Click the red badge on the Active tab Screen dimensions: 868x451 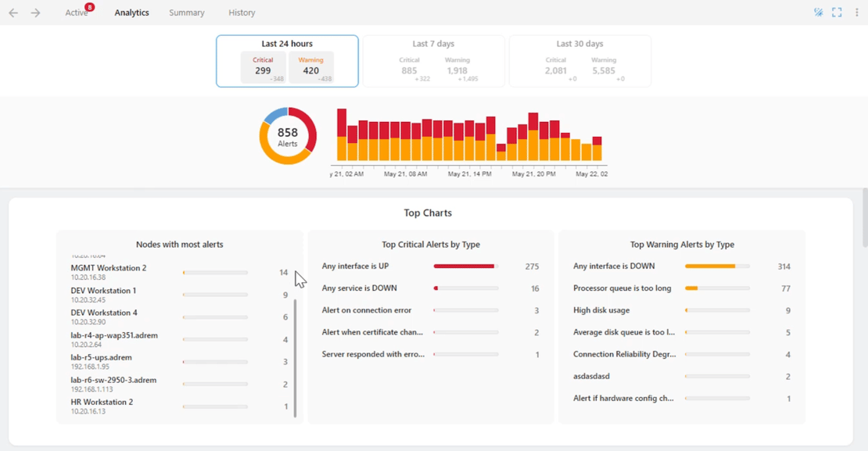(x=90, y=7)
